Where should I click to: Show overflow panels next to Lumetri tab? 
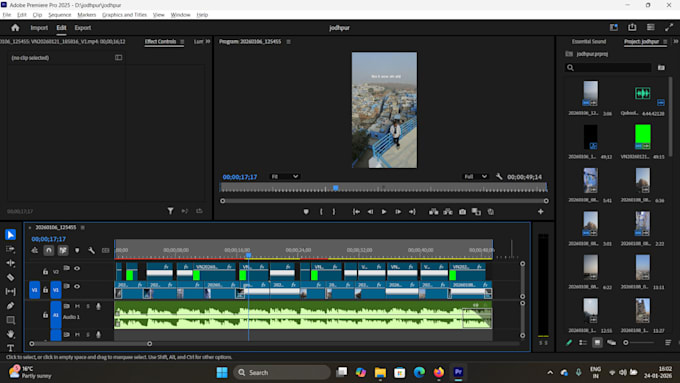click(208, 42)
